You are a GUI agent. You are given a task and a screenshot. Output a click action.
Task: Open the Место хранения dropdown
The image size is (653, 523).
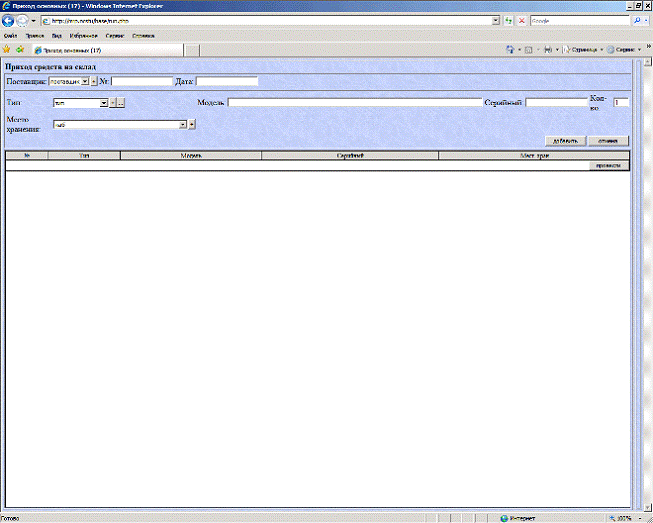pos(183,125)
